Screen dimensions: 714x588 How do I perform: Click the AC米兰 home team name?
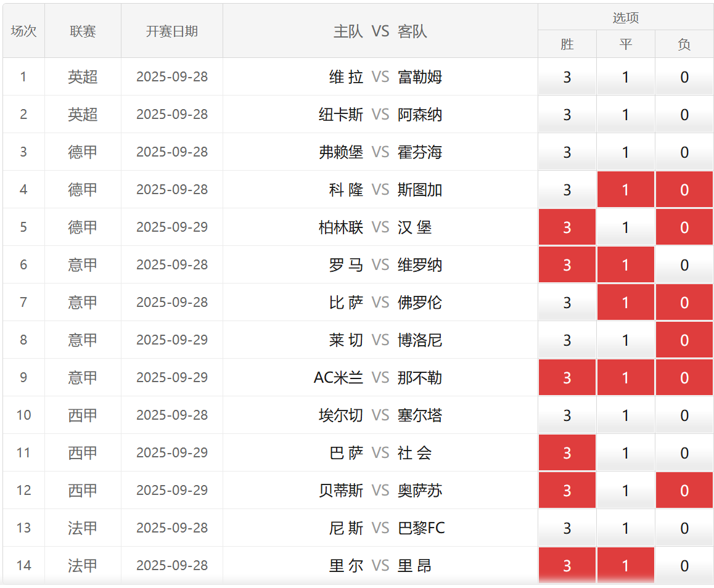coord(339,378)
